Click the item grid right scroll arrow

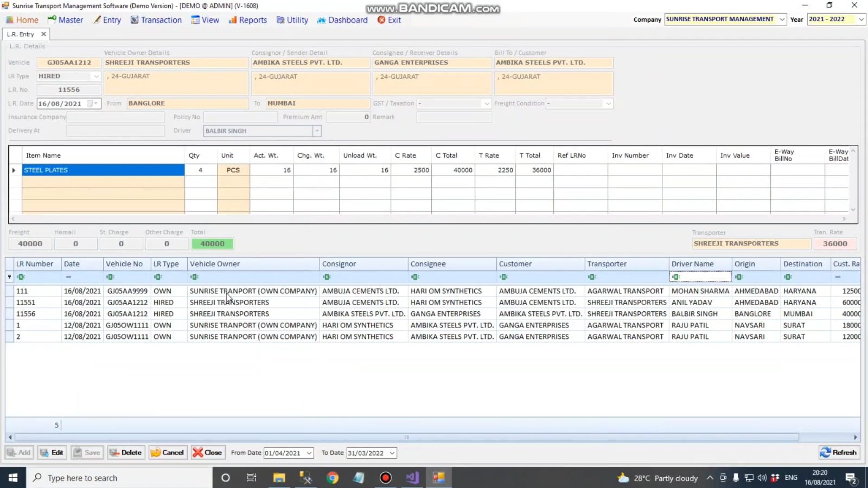click(x=844, y=219)
